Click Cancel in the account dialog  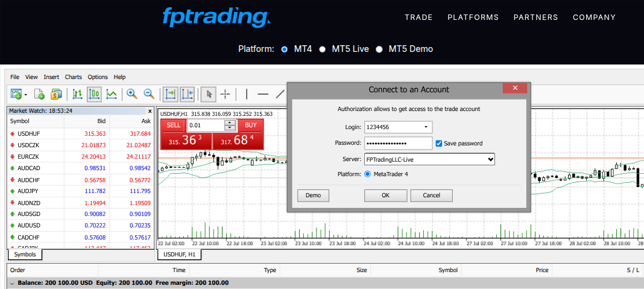431,195
